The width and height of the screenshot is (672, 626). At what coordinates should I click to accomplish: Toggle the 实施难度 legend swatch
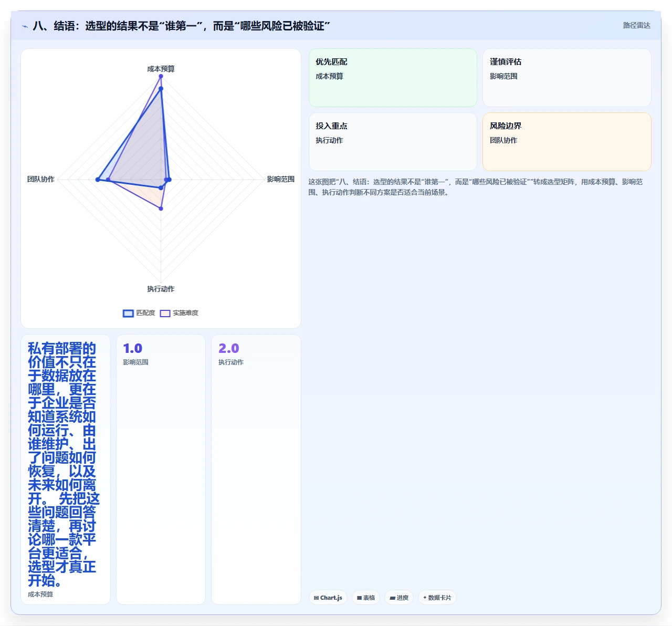click(165, 314)
